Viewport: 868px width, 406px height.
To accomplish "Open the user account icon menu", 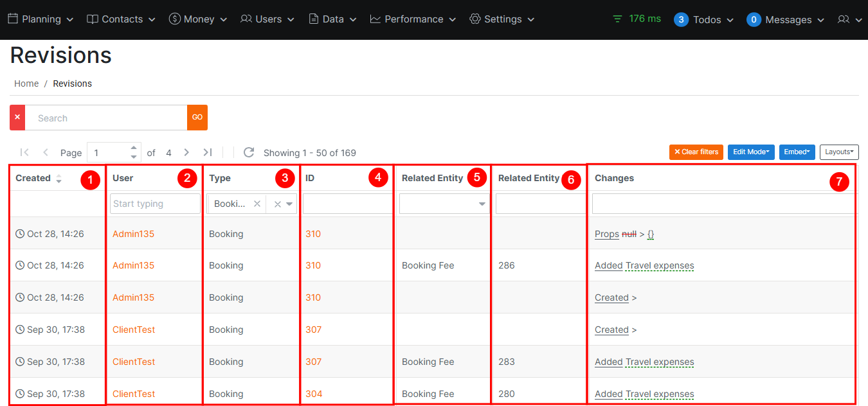I will pyautogui.click(x=849, y=19).
